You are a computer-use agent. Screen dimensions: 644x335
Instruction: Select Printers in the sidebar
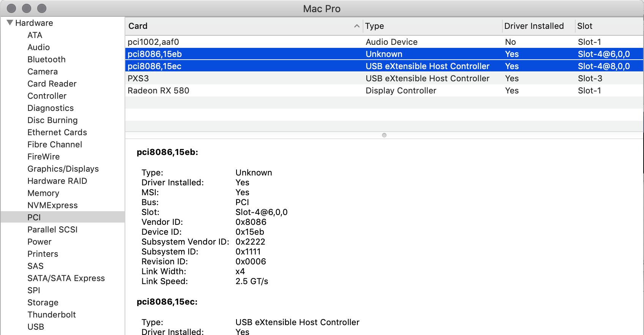coord(43,254)
